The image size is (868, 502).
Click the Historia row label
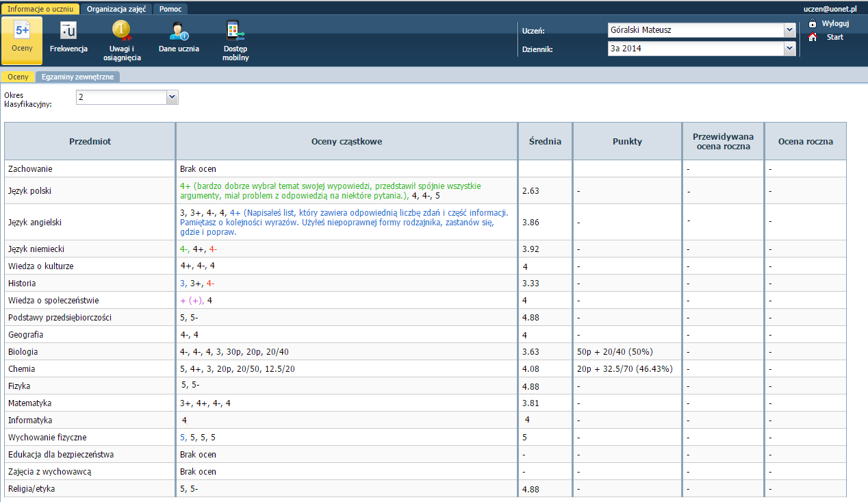tap(22, 284)
